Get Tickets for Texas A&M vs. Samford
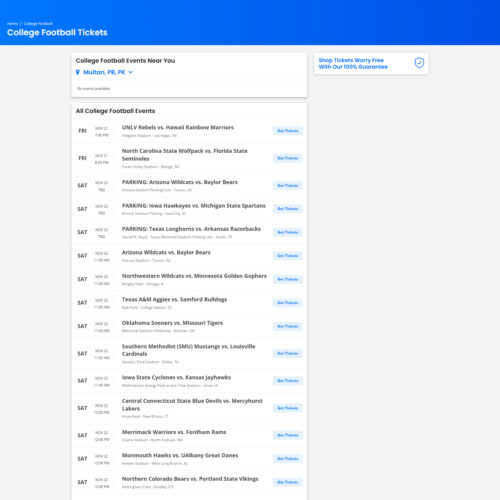500x500 pixels. coord(288,303)
